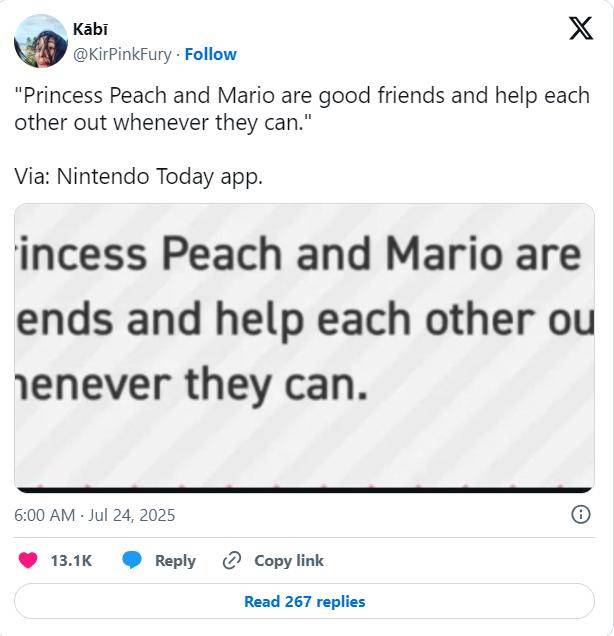View Kābī's profile avatar picture

(x=41, y=41)
